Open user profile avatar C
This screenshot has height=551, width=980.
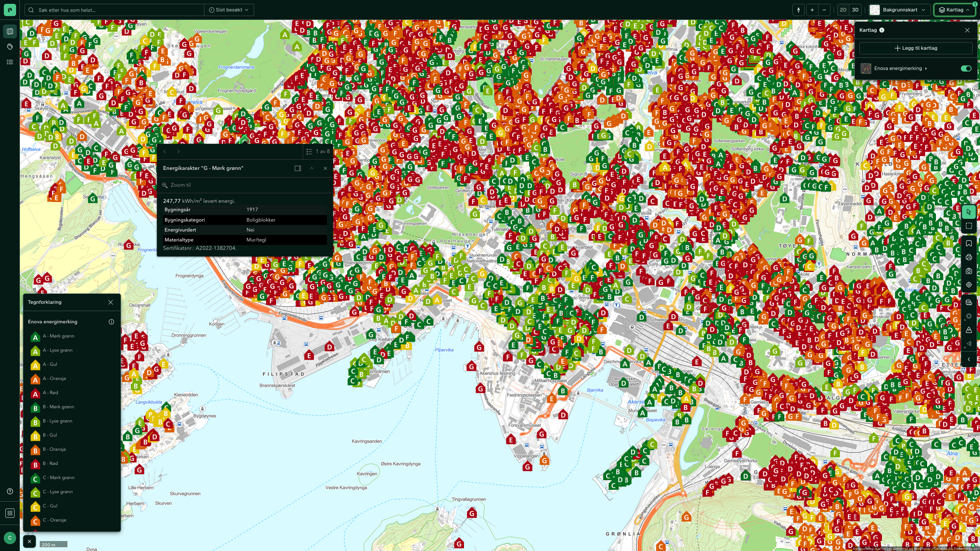(x=10, y=538)
